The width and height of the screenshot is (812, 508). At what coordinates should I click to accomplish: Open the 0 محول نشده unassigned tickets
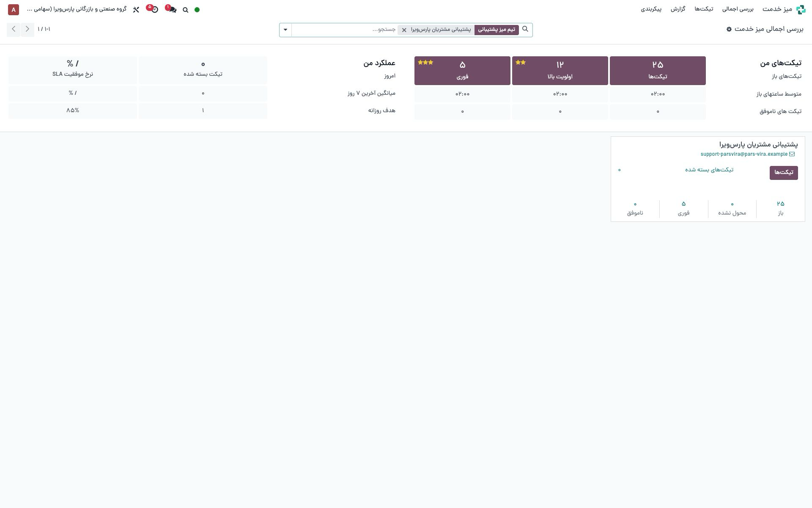pos(732,208)
